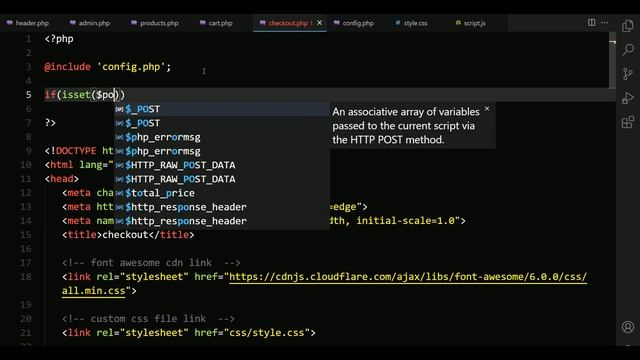
Task: Open the Run and Debug view icon
Action: [x=628, y=98]
